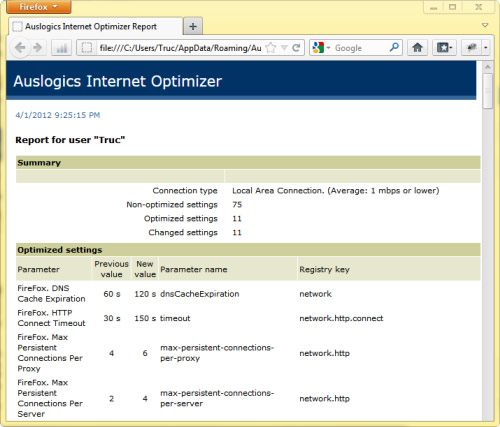Viewport: 500px width, 427px height.
Task: Click the Summary section header
Action: pos(248,163)
